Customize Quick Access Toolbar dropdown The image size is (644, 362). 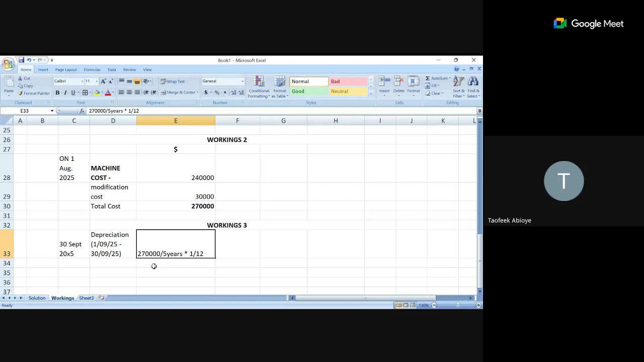click(51, 60)
